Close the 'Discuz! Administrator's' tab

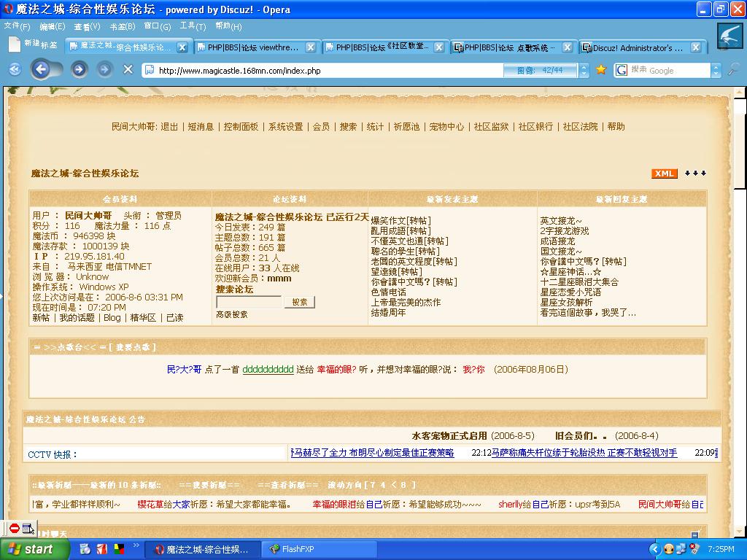(x=696, y=47)
